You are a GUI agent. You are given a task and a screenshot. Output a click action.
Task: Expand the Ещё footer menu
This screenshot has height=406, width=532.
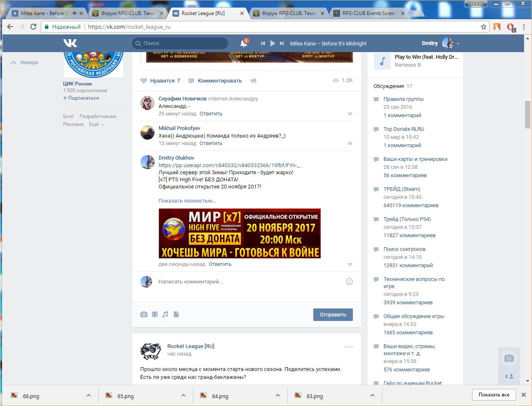coord(96,124)
